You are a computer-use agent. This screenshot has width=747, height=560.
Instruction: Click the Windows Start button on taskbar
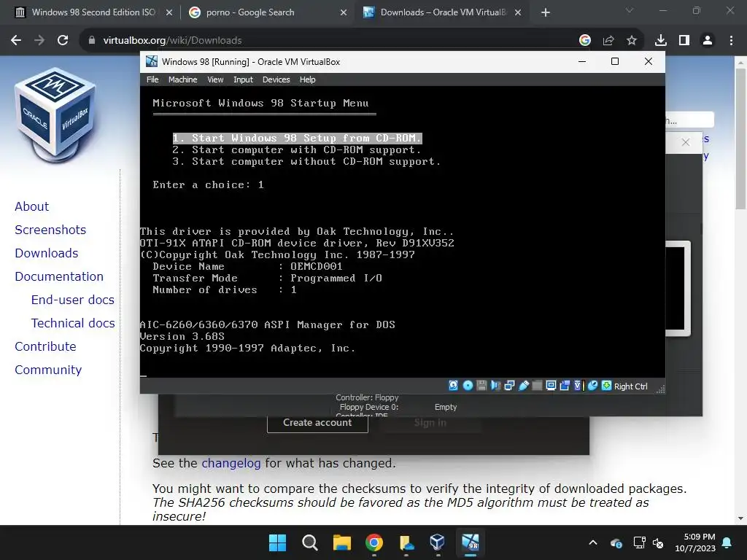pos(277,542)
